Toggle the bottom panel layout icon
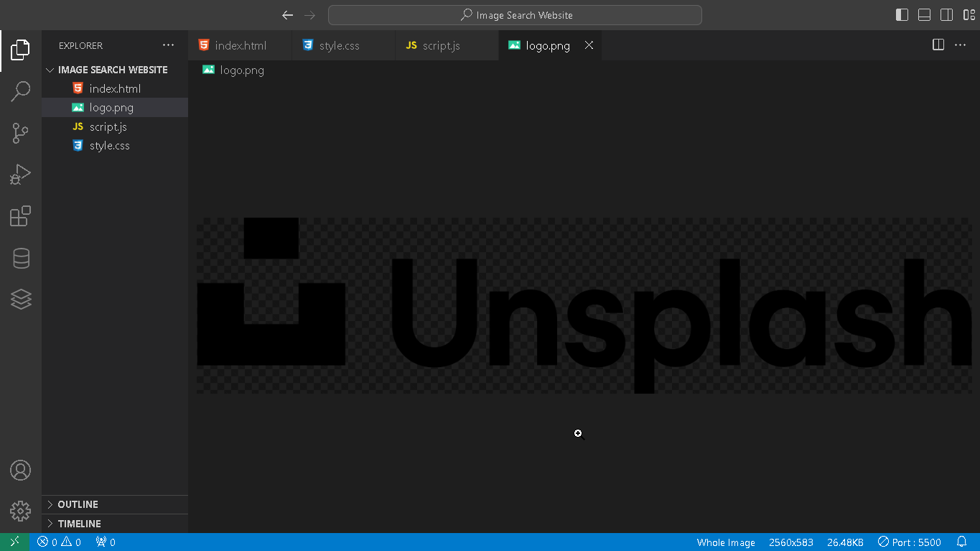 coord(925,15)
